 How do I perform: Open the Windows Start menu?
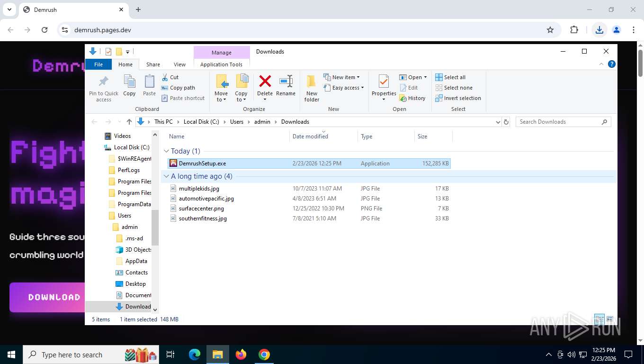tap(11, 355)
